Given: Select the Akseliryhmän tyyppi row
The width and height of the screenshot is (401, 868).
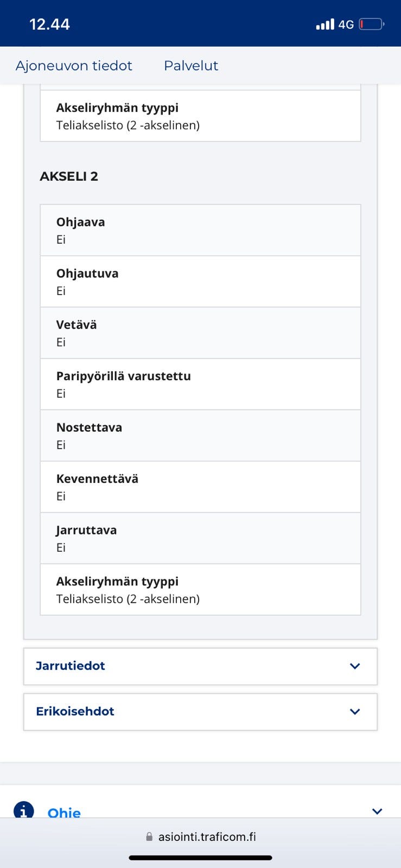Looking at the screenshot, I should click(200, 589).
